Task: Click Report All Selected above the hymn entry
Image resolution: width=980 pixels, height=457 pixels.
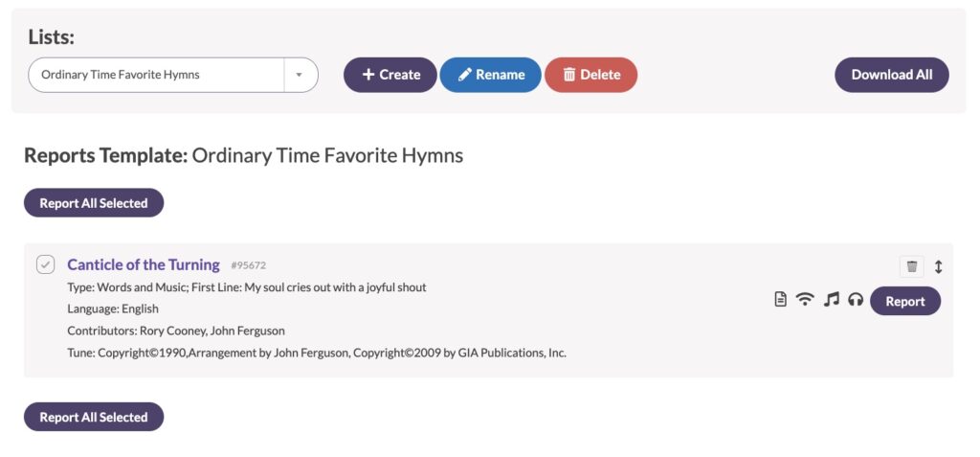Action: [x=94, y=203]
